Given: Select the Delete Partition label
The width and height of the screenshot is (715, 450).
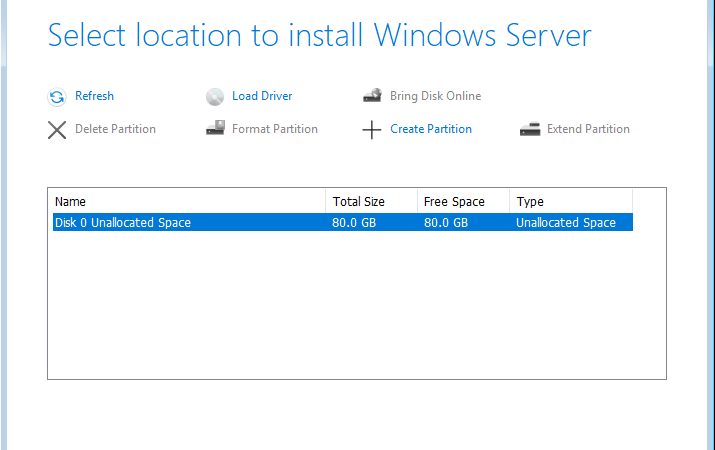Looking at the screenshot, I should point(115,129).
